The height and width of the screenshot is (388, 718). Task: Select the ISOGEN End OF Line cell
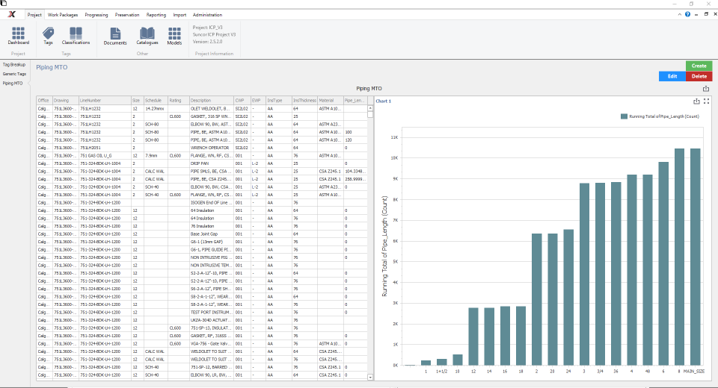click(212, 202)
